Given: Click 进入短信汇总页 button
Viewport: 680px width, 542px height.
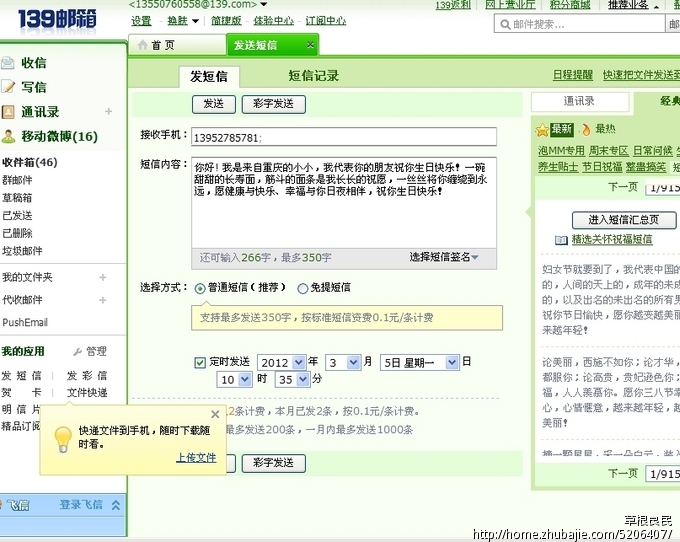Looking at the screenshot, I should coord(624,220).
